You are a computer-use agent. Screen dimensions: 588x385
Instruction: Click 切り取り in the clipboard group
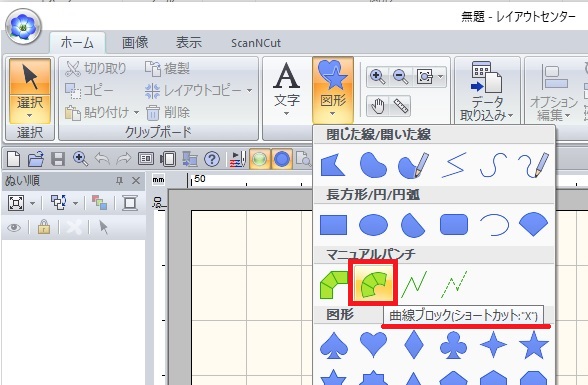tap(96, 69)
